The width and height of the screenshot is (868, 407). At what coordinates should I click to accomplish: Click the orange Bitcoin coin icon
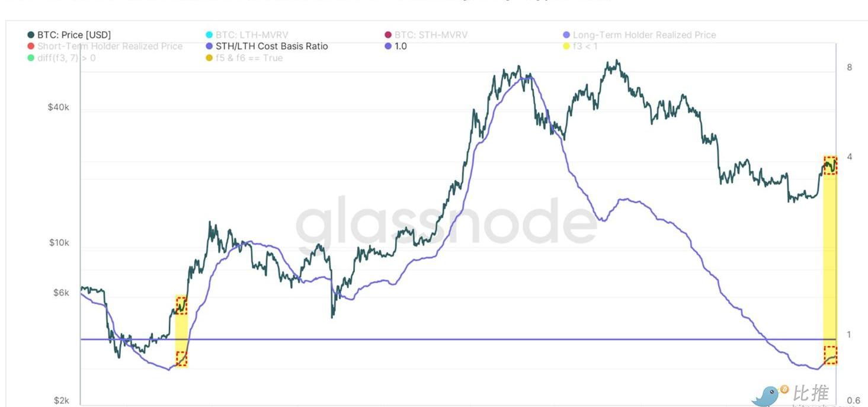(785, 389)
